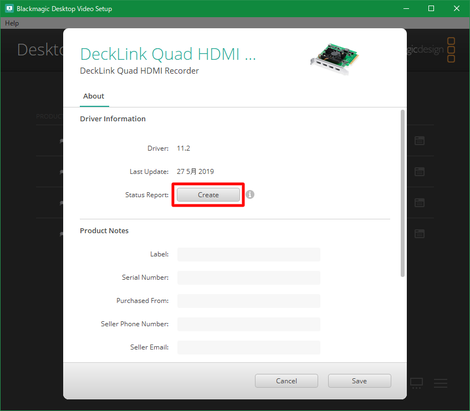470x411 pixels.
Task: Click the DeckLink Quad HDMI Recorder subtitle
Action: pyautogui.click(x=139, y=71)
